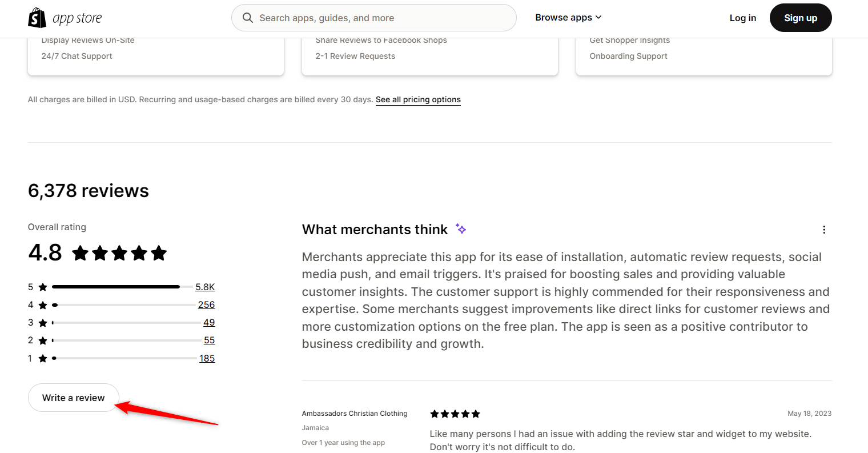Filter reviews by the 185 one-star count
This screenshot has height=453, width=868.
(207, 358)
